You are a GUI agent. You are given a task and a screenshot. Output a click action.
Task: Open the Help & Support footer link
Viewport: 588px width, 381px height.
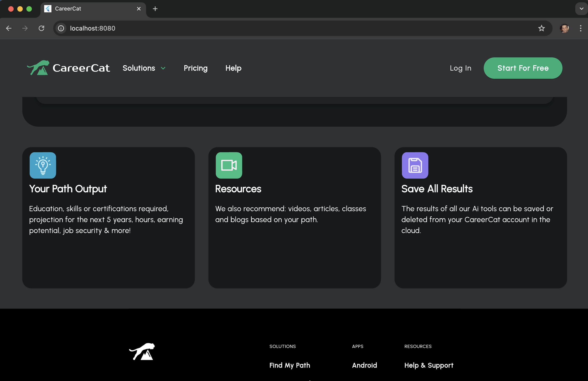(429, 365)
